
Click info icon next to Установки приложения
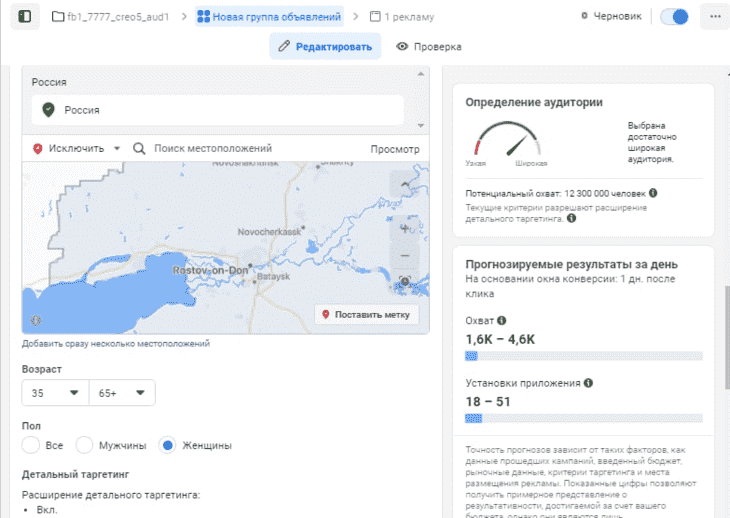pyautogui.click(x=588, y=383)
